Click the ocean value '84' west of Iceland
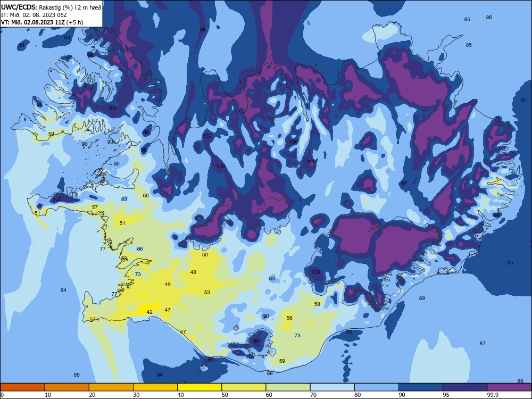This screenshot has width=532, height=399. 63,290
